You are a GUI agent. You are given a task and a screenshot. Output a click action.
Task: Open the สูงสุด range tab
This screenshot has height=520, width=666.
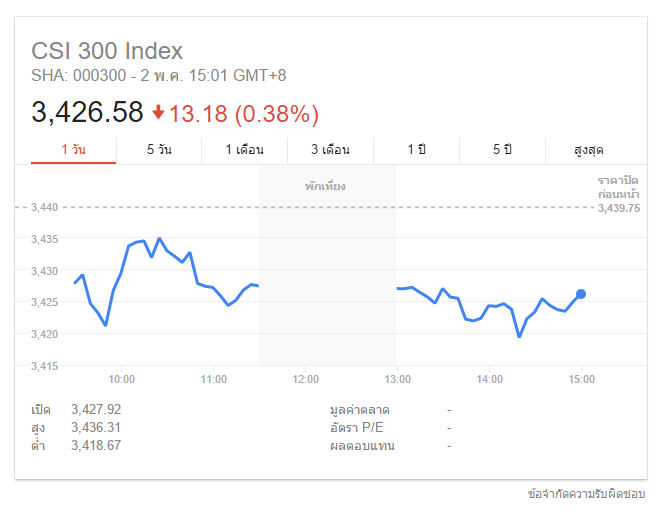coord(589,149)
